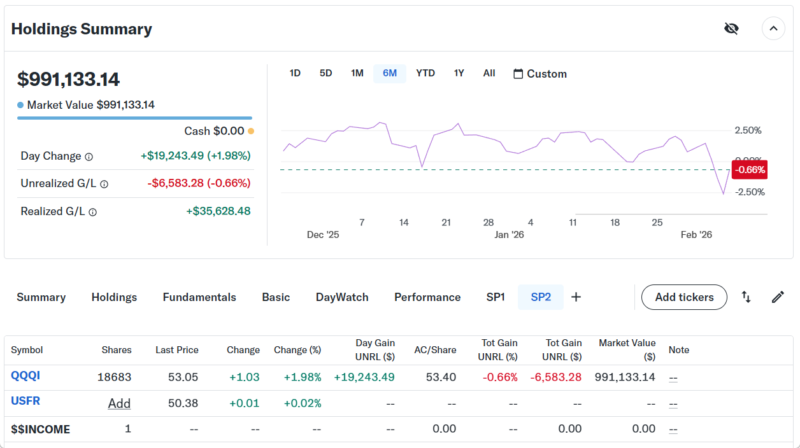Sort by Market Value column header
The width and height of the screenshot is (800, 448).
coord(627,349)
